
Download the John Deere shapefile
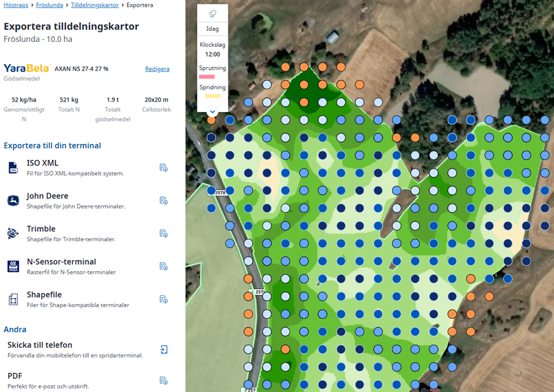click(164, 201)
